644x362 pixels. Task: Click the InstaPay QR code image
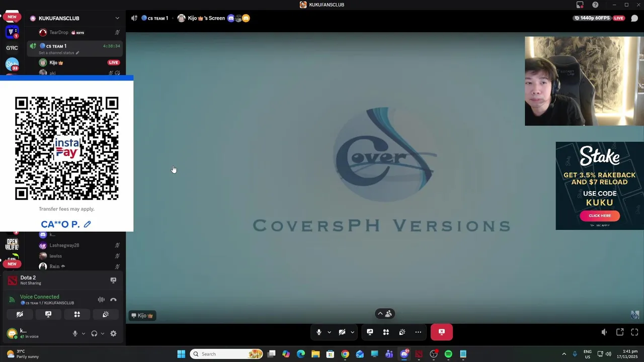[66, 148]
